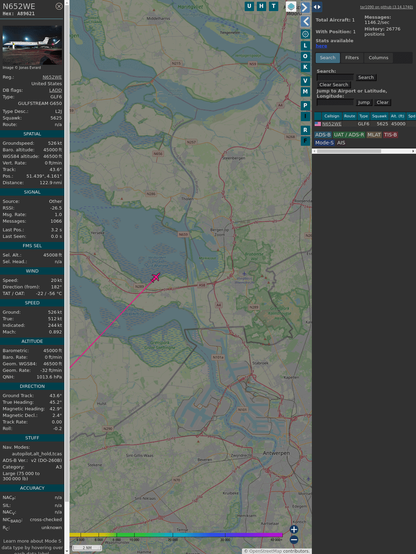The image size is (416, 554).
Task: Open the stats available 'here' link
Action: tap(321, 46)
